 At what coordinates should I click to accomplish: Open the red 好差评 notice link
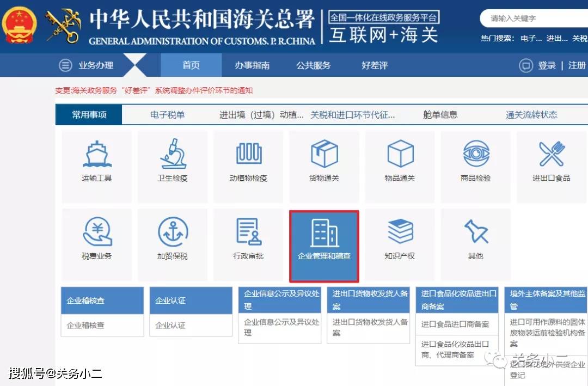click(154, 90)
